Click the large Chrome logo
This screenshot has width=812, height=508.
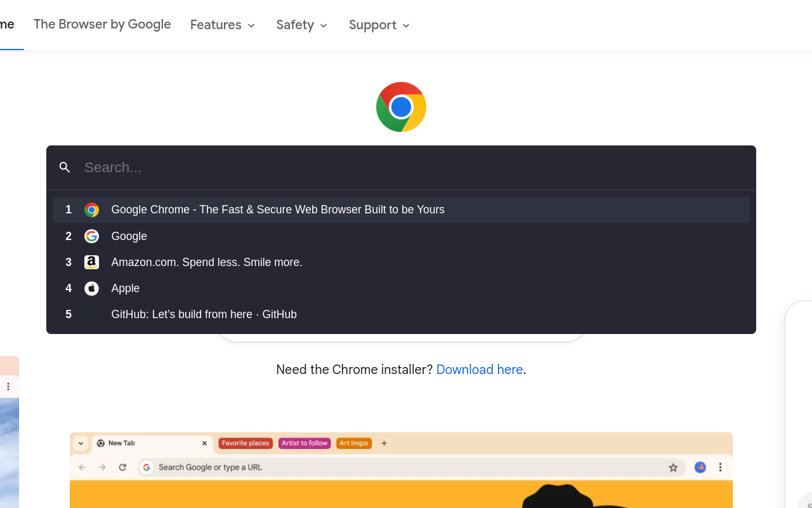click(x=401, y=107)
